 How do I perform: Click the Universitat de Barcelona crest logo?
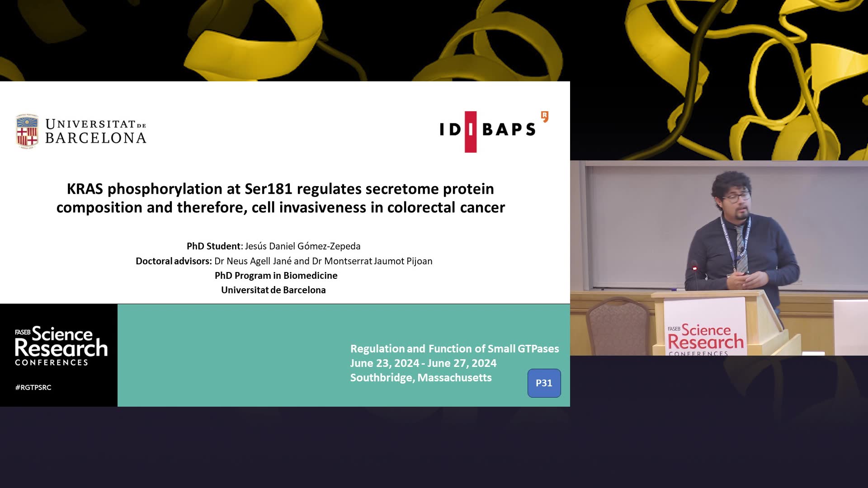pyautogui.click(x=27, y=131)
